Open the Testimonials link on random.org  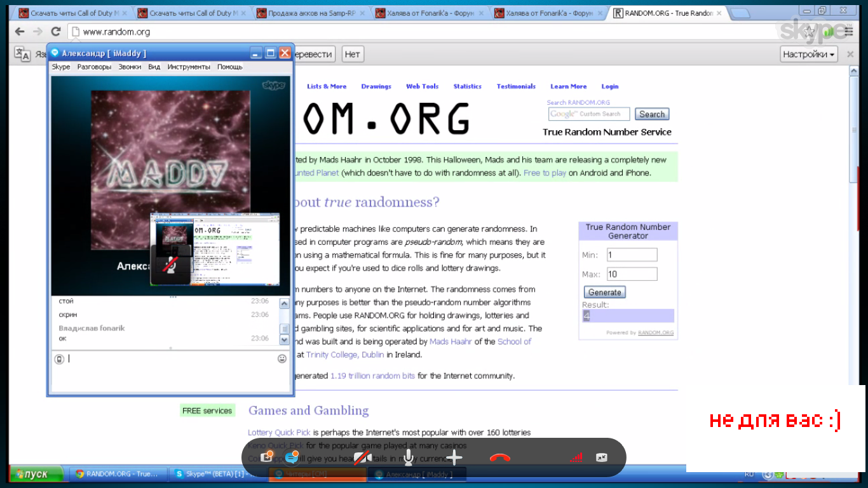[x=516, y=86]
